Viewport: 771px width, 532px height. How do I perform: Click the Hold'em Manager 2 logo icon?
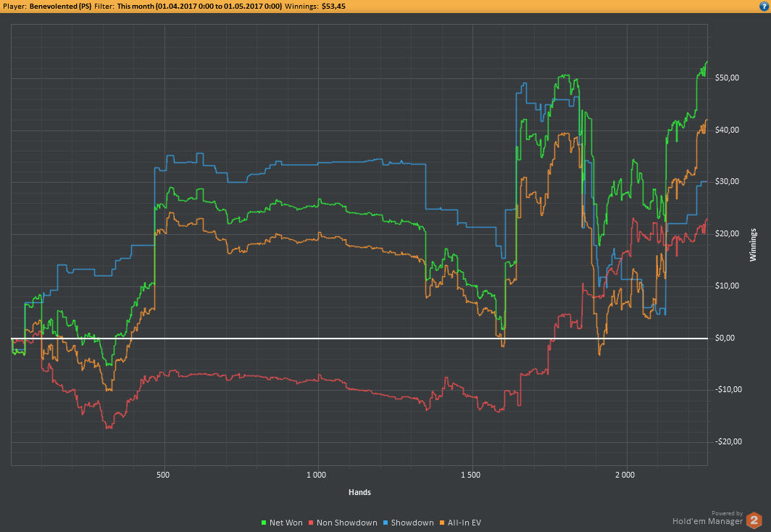point(754,520)
